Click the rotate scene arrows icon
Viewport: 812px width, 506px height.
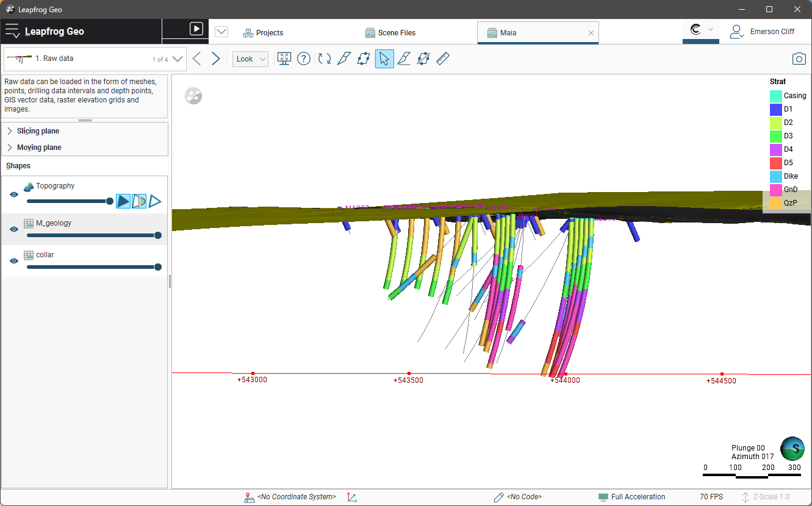325,59
